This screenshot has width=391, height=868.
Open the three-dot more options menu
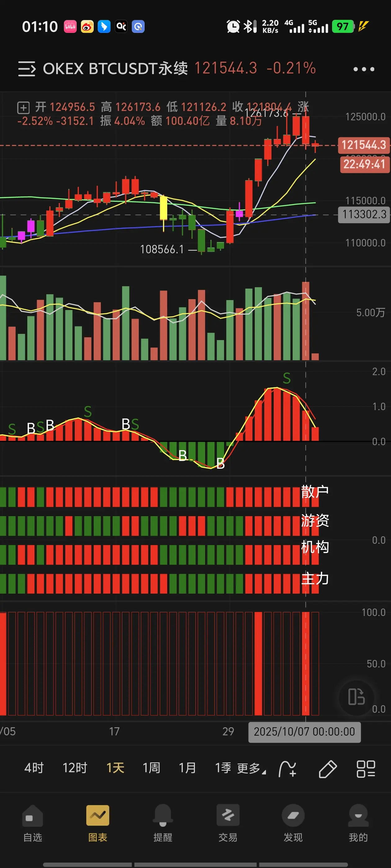coord(364,69)
